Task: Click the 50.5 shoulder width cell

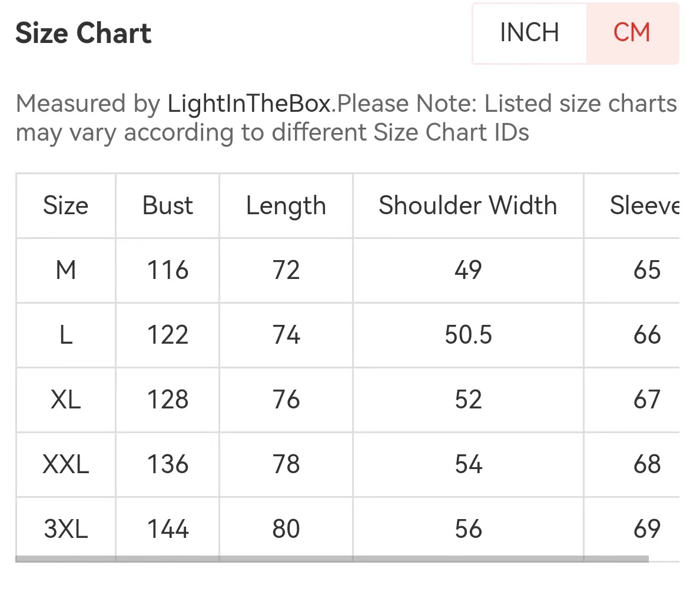Action: coord(468,335)
